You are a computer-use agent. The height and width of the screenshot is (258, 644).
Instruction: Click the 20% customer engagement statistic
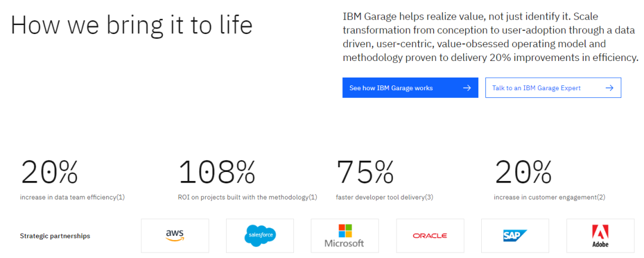pyautogui.click(x=524, y=171)
